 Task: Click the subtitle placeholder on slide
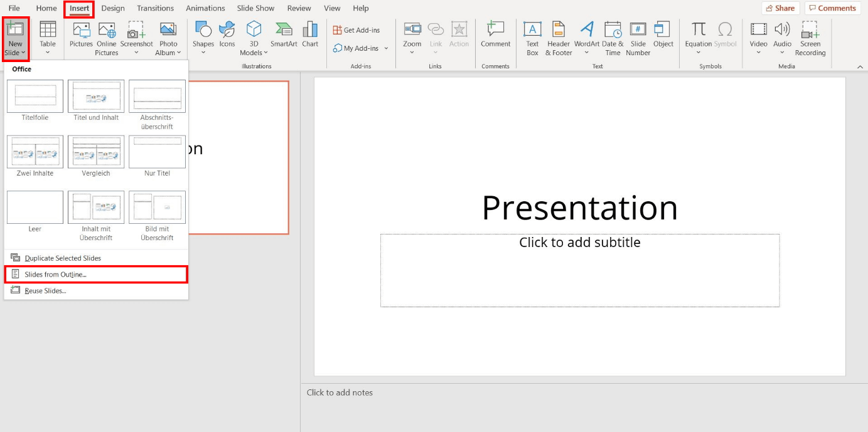580,270
